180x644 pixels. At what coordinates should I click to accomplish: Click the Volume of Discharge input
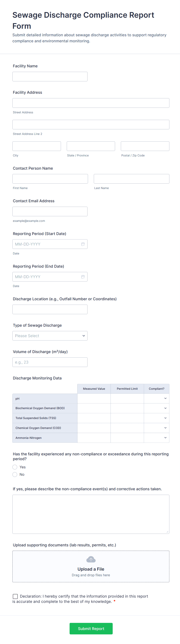click(50, 362)
